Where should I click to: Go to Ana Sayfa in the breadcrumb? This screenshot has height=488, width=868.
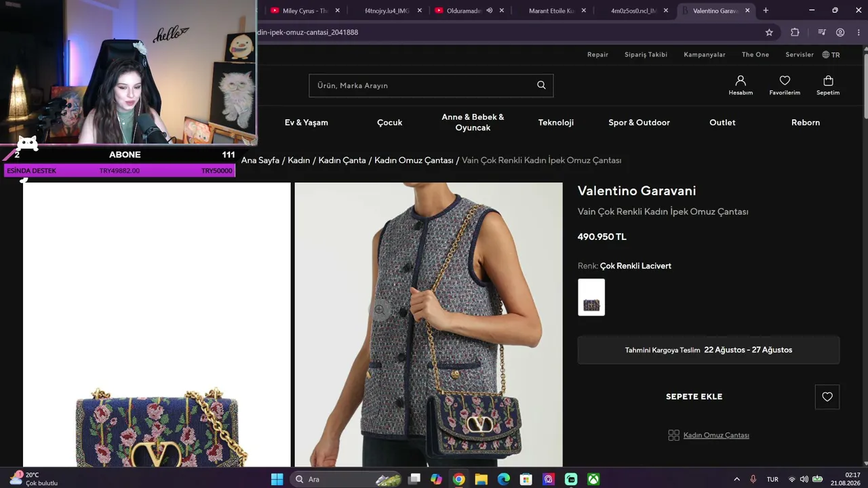pos(260,160)
